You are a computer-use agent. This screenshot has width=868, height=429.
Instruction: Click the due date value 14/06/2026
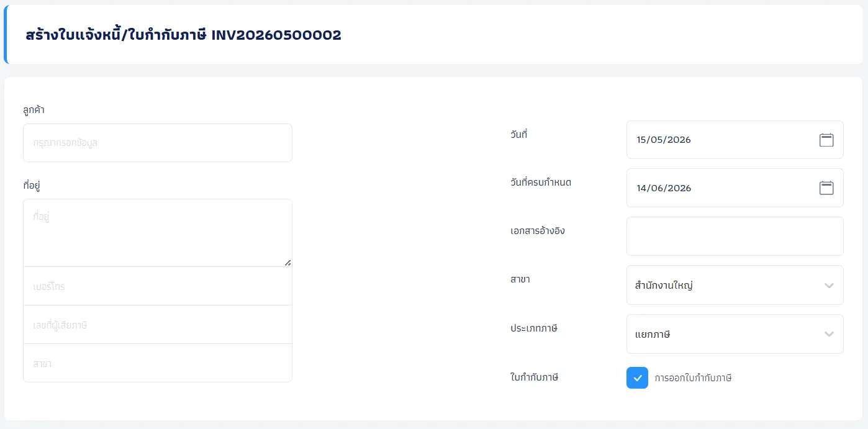point(664,188)
